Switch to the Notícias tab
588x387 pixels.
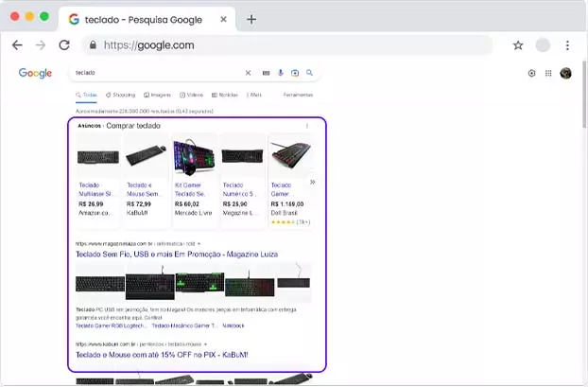tap(225, 95)
